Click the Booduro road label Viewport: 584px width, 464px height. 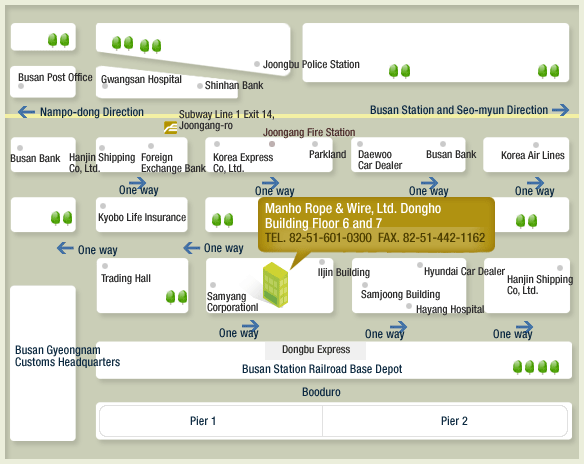(321, 392)
